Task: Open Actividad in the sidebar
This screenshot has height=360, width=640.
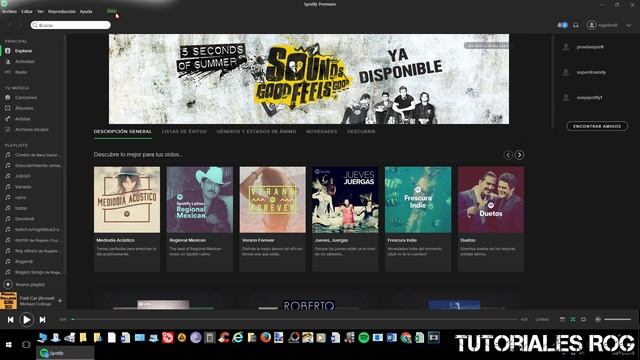Action: (x=24, y=62)
